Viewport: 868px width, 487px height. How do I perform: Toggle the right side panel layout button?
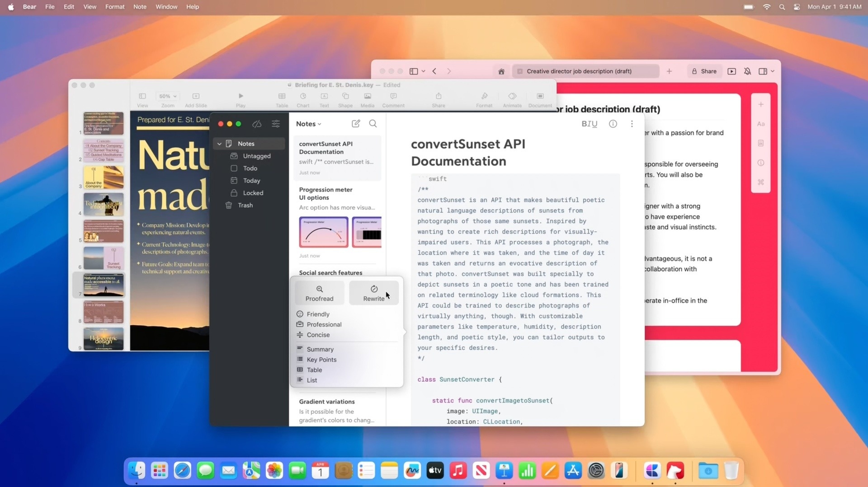coord(763,71)
